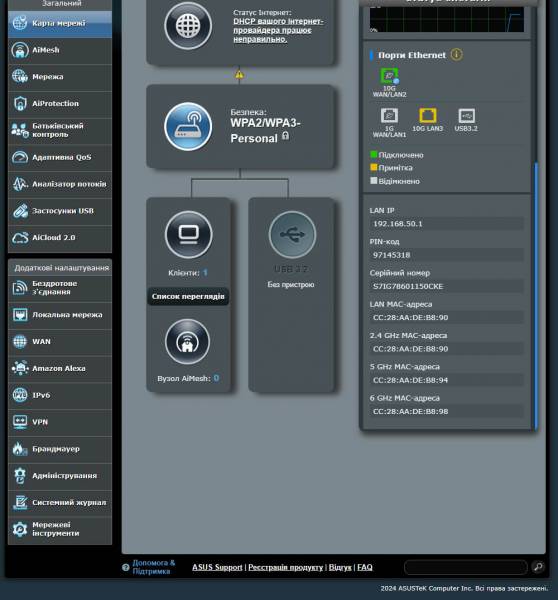Open the Реєстрація продукту link

[286, 567]
